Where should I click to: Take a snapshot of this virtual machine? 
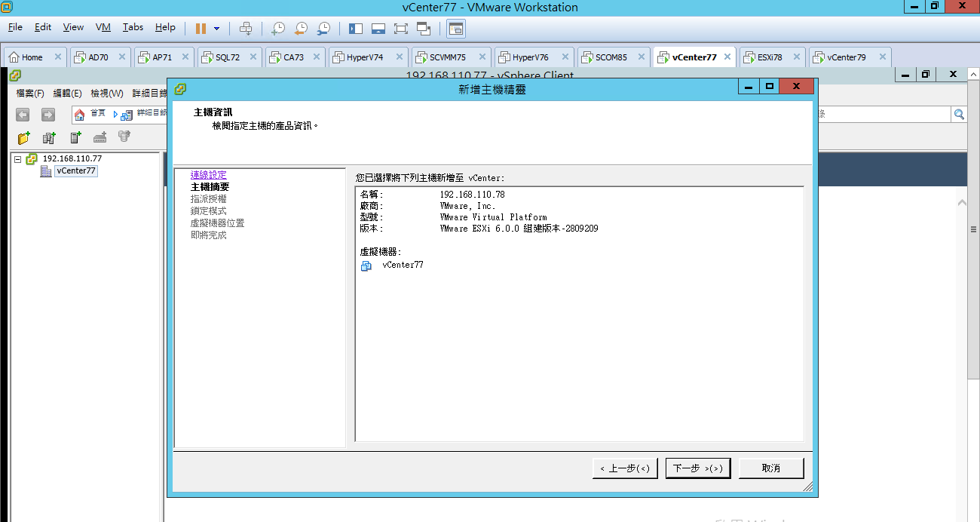coord(278,29)
